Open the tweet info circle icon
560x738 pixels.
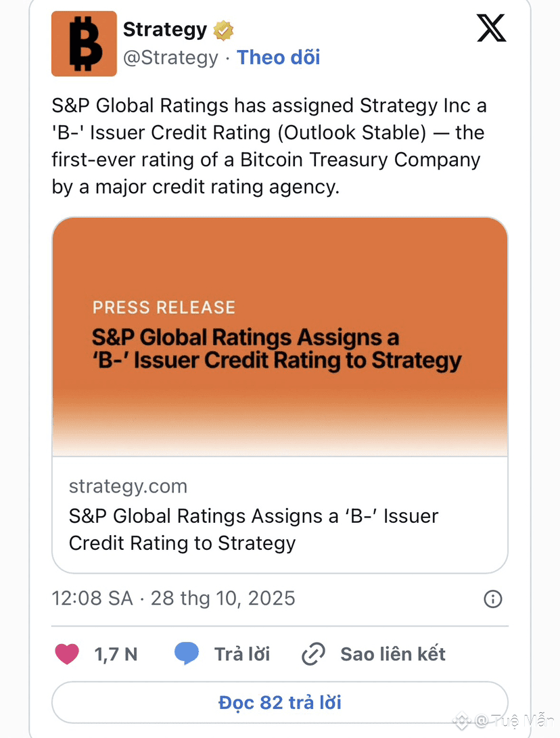[493, 599]
